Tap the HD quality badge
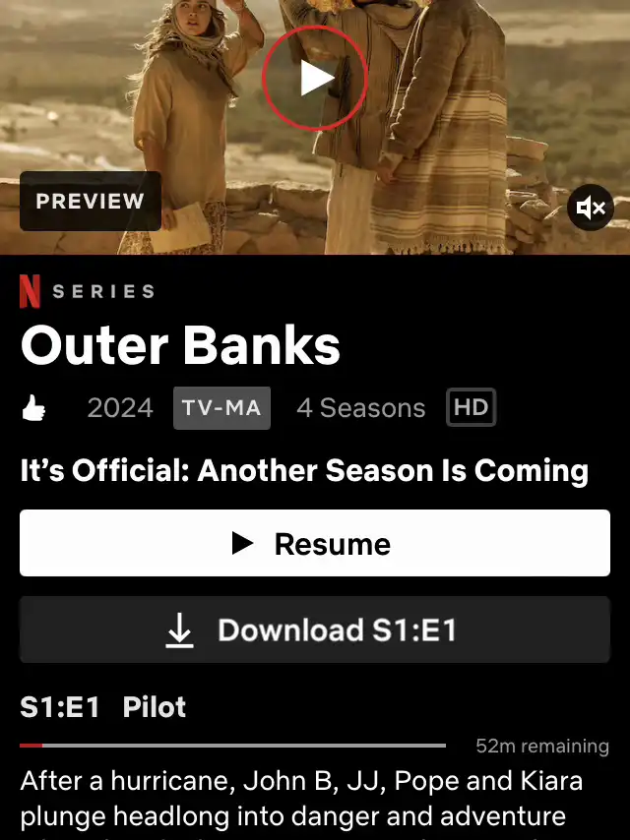Screen dimensions: 630x840 tap(472, 407)
